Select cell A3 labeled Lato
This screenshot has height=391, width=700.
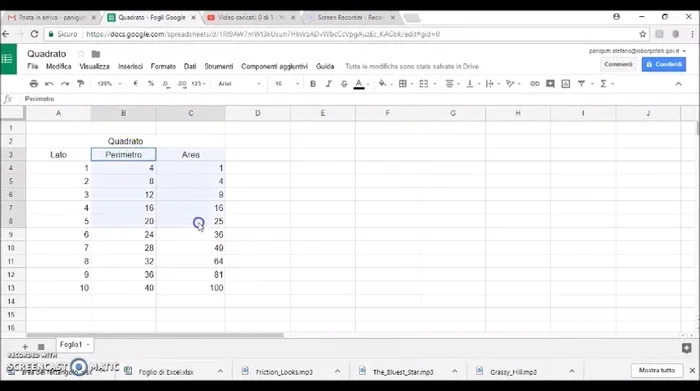pos(58,154)
